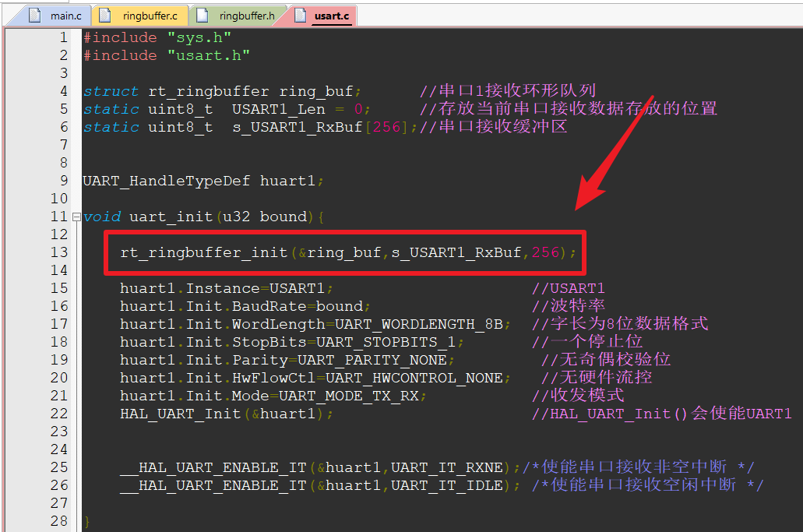Click the rt_ringbuffer ring_buf declaration
This screenshot has height=532, width=803.
pyautogui.click(x=222, y=92)
